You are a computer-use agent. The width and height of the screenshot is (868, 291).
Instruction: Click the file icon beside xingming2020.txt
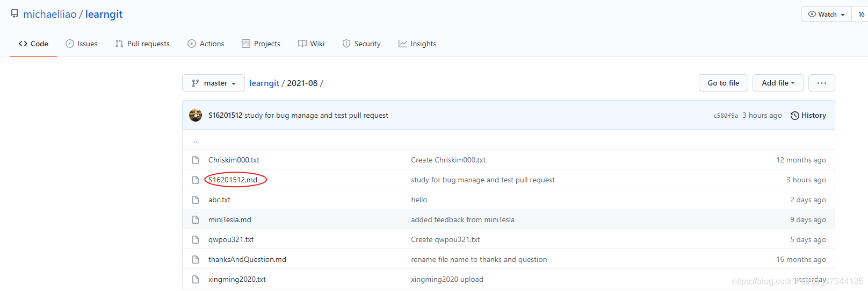pos(196,279)
